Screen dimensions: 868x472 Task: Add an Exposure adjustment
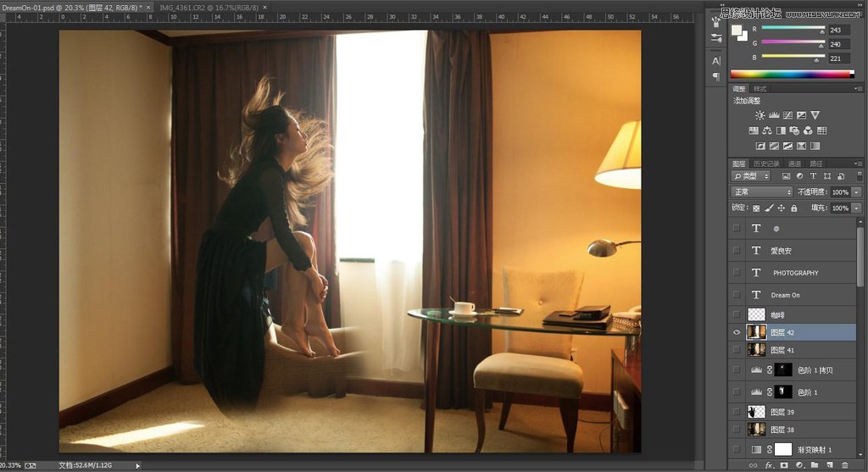pyautogui.click(x=802, y=115)
